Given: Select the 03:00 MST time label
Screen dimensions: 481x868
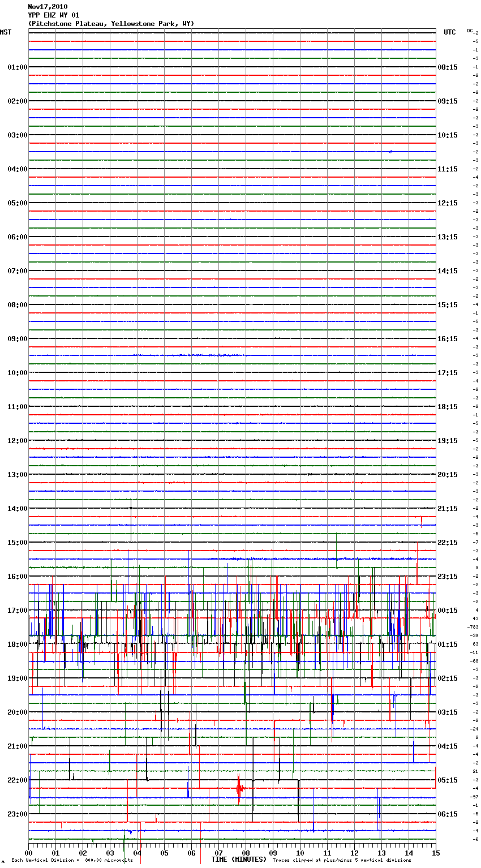Looking at the screenshot, I should (18, 135).
